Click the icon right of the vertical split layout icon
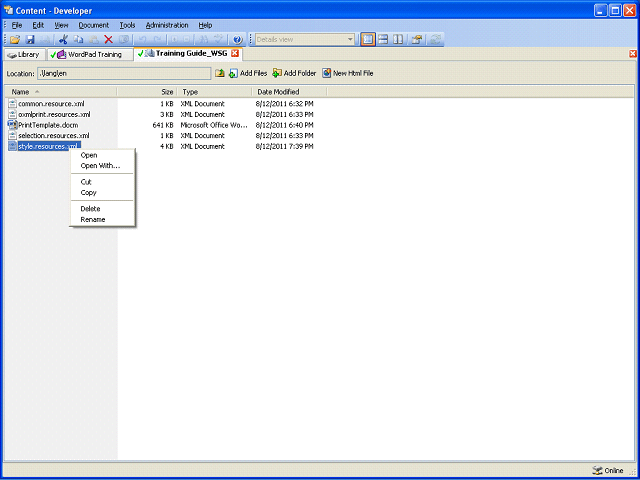The height and width of the screenshot is (480, 640). coord(416,40)
